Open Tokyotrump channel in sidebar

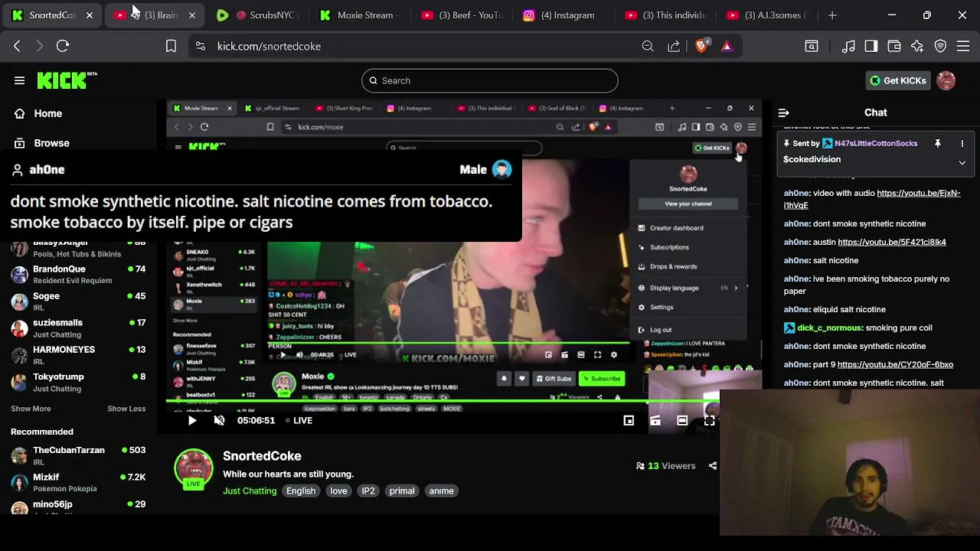pyautogui.click(x=77, y=382)
